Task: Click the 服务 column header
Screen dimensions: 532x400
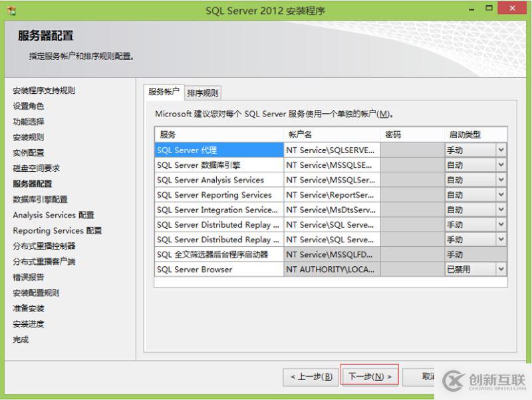Action: pos(219,135)
